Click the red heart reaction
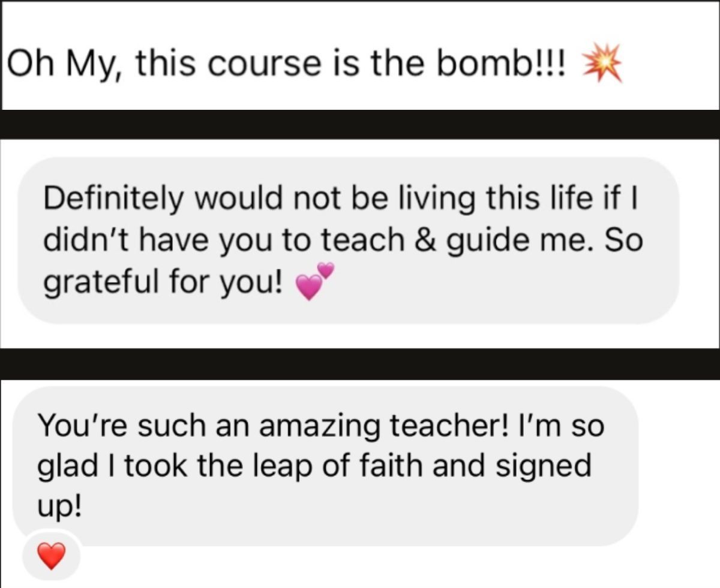The width and height of the screenshot is (720, 588). 51,556
